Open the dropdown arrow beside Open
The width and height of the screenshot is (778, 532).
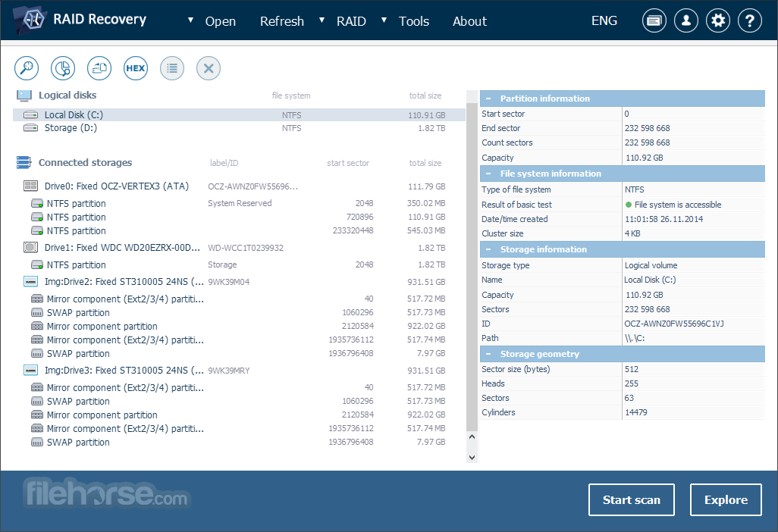(x=190, y=20)
